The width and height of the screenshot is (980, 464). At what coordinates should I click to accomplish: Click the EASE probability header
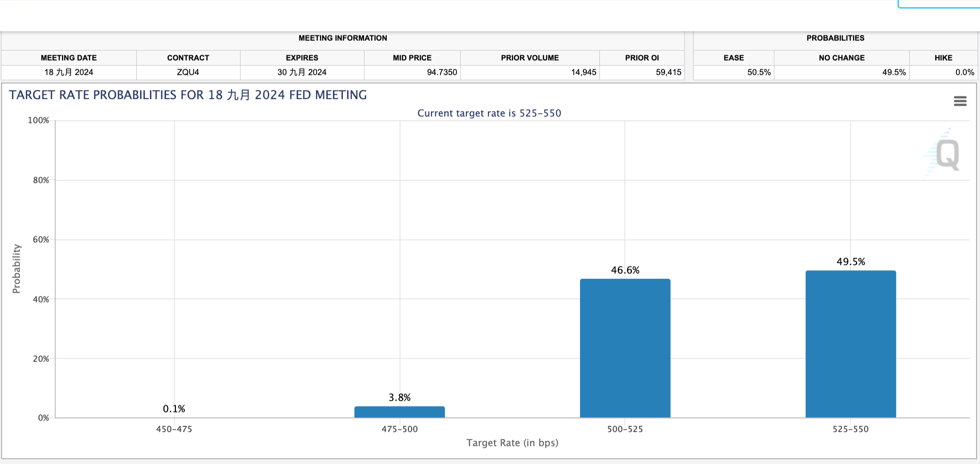click(x=733, y=58)
